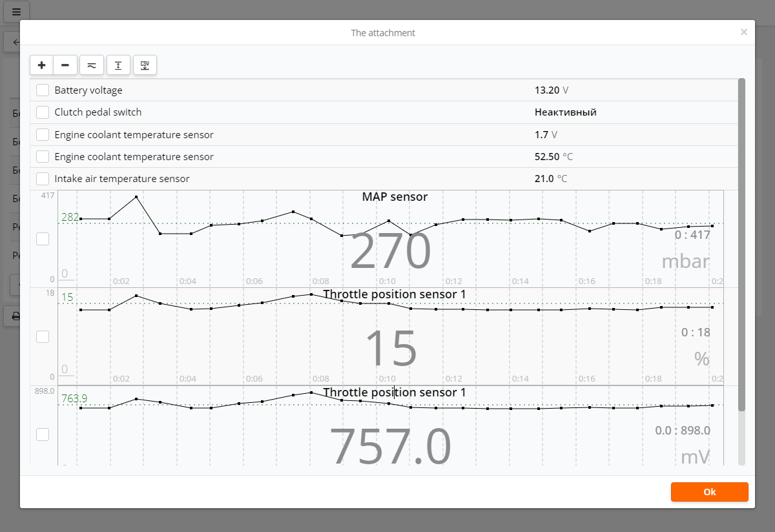The height and width of the screenshot is (532, 775).
Task: Click the MAP sensor graph title
Action: pos(395,197)
